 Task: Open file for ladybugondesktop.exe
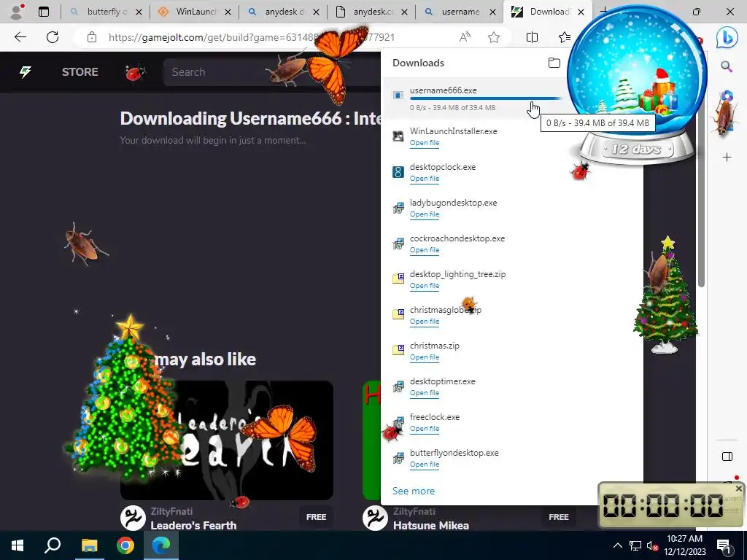tap(425, 214)
